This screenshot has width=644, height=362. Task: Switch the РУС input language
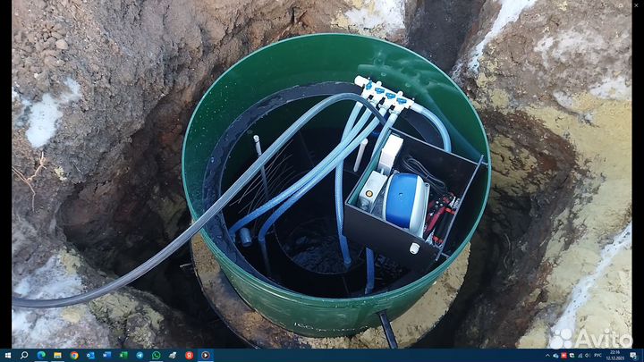click(597, 355)
